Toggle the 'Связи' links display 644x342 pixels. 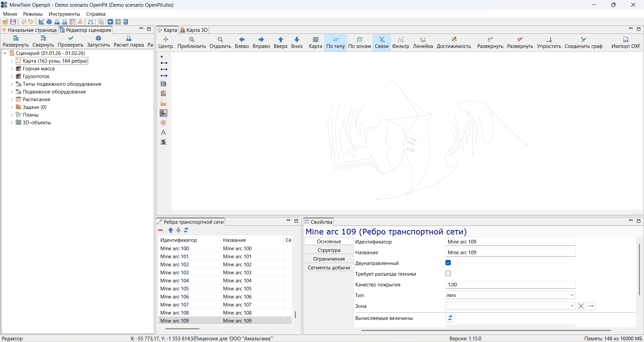[x=382, y=43]
